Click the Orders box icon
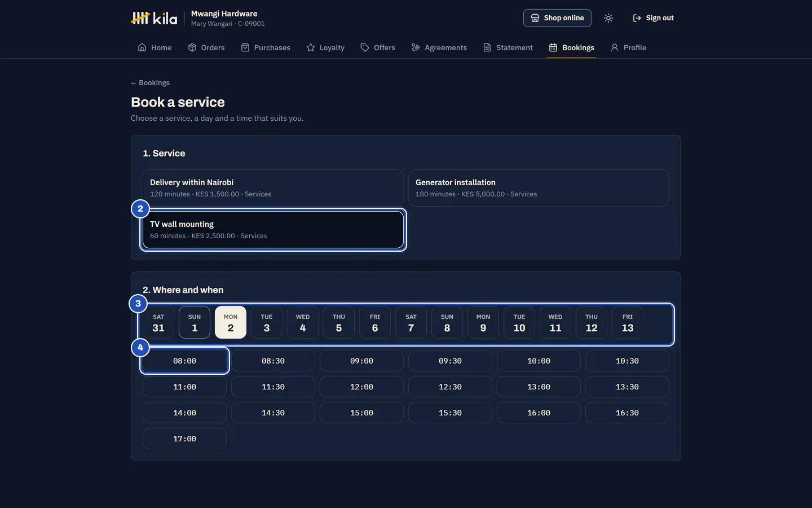The image size is (812, 508). (192, 47)
